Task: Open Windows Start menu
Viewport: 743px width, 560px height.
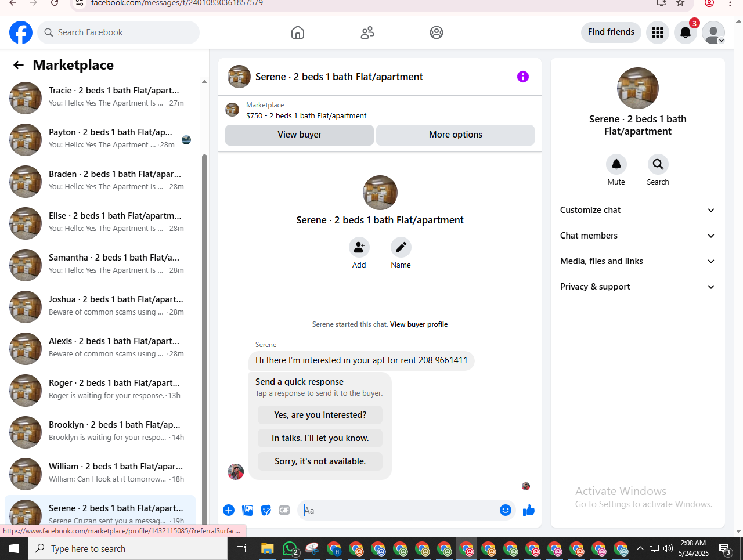Action: coord(14,548)
